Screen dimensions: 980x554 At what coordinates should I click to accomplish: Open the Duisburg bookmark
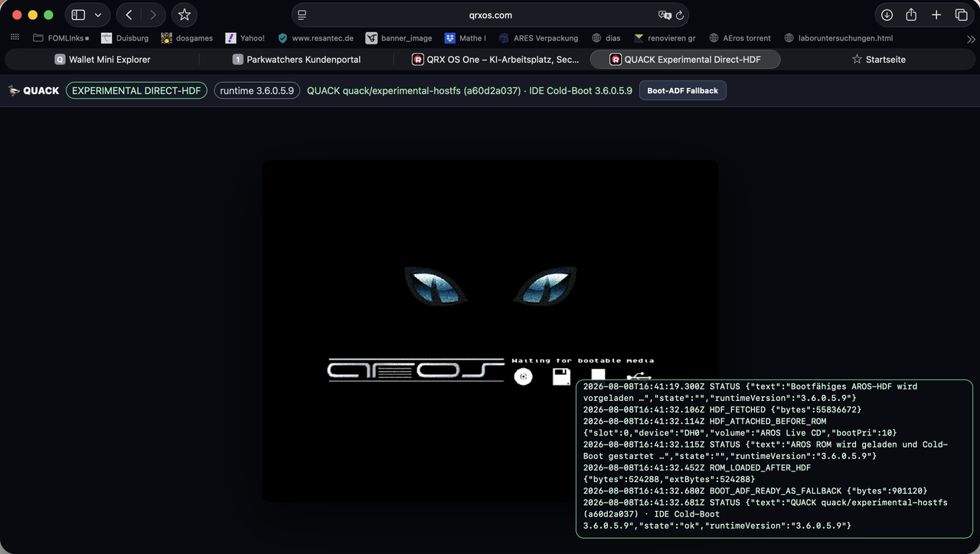(125, 38)
